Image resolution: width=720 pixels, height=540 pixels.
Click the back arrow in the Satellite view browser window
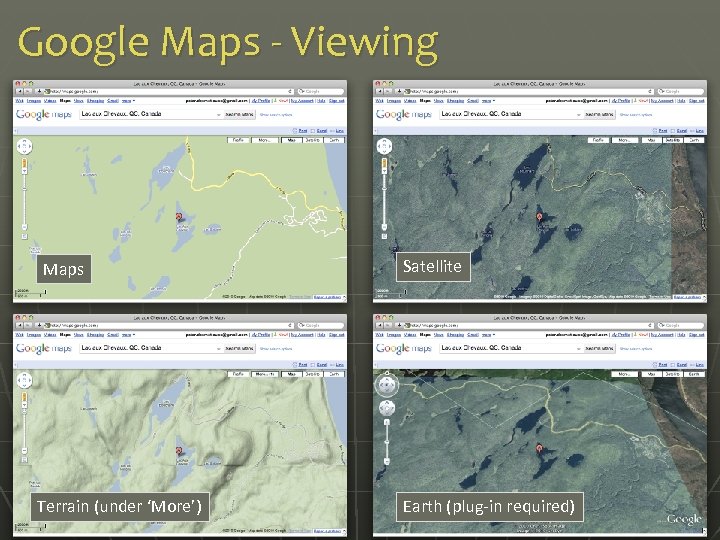click(x=379, y=91)
